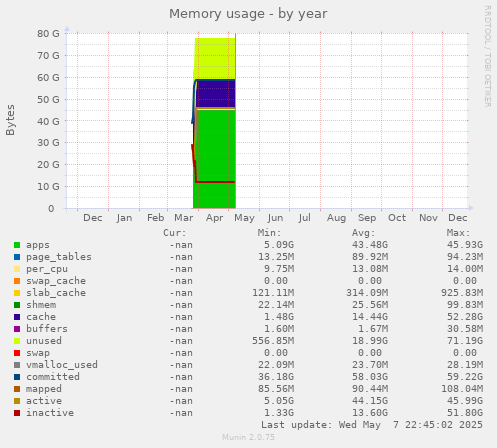
Task: Click the 'inactive' legend label
Action: point(50,413)
